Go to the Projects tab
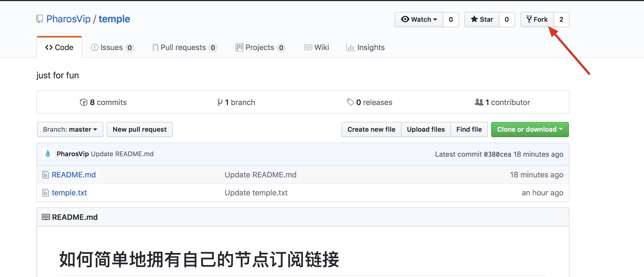 pos(261,47)
